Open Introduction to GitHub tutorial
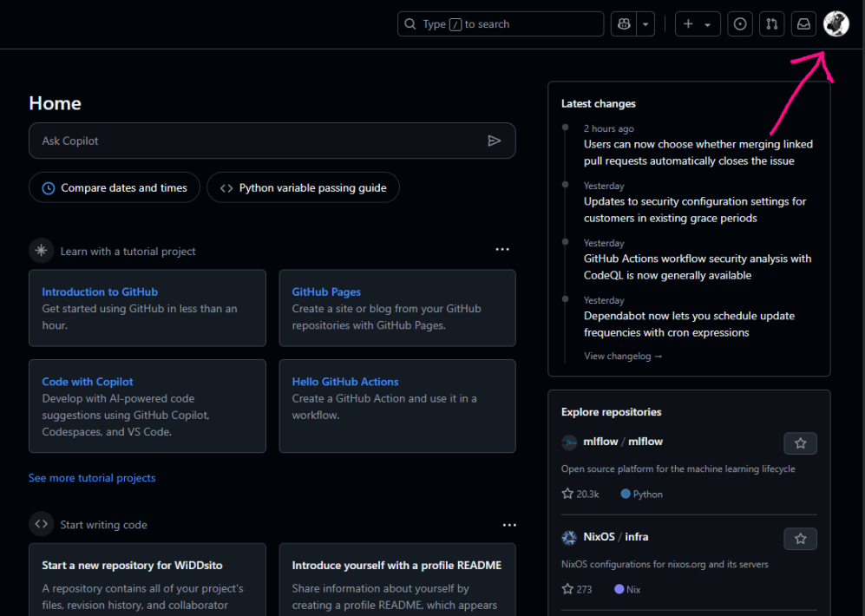 click(100, 292)
